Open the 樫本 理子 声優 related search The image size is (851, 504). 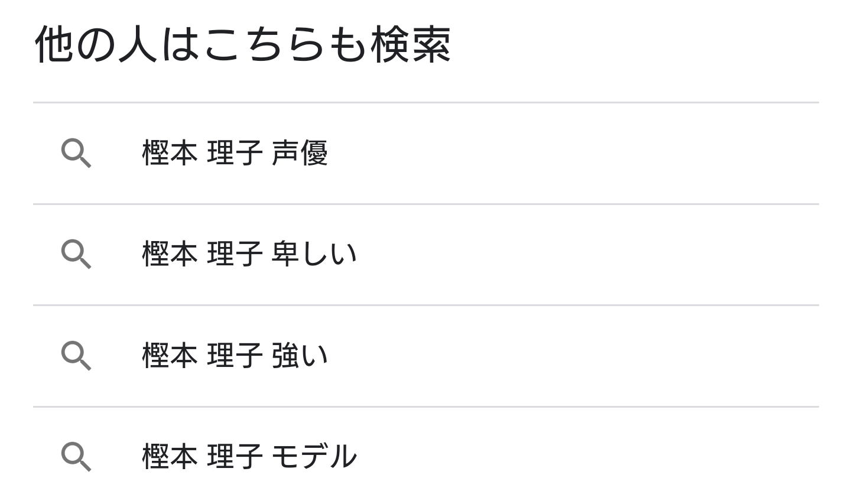pyautogui.click(x=425, y=154)
